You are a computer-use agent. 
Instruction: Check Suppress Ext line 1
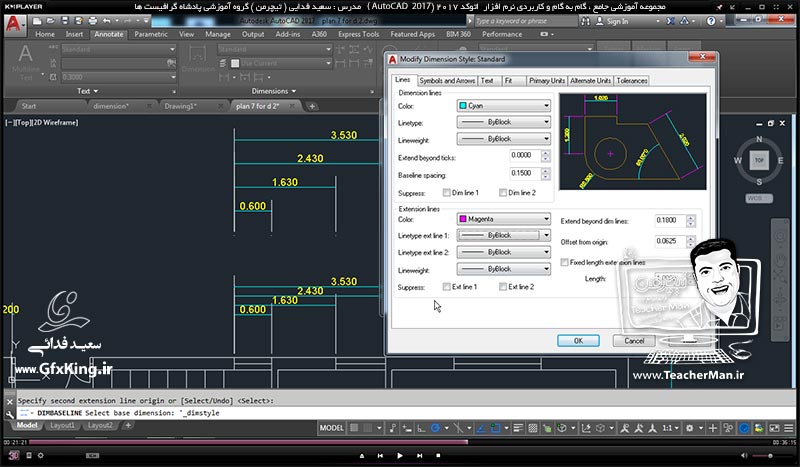(446, 287)
